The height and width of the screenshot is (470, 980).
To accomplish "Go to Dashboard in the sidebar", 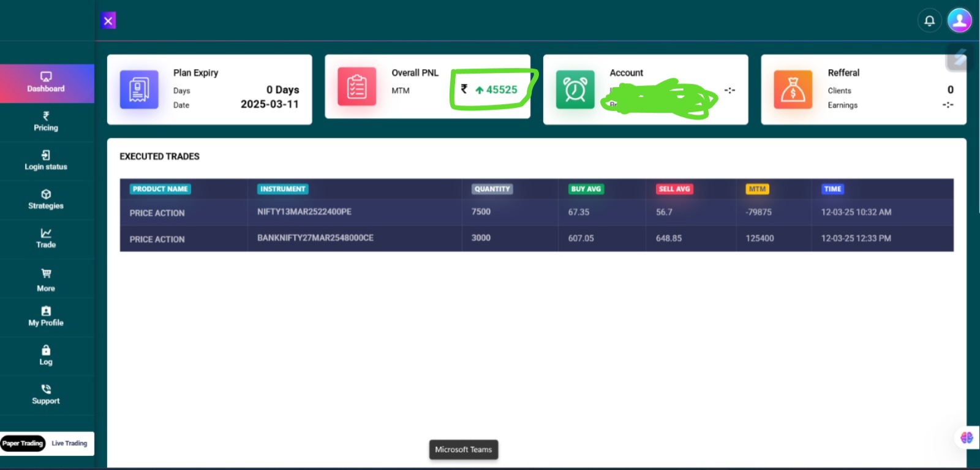I will click(46, 83).
